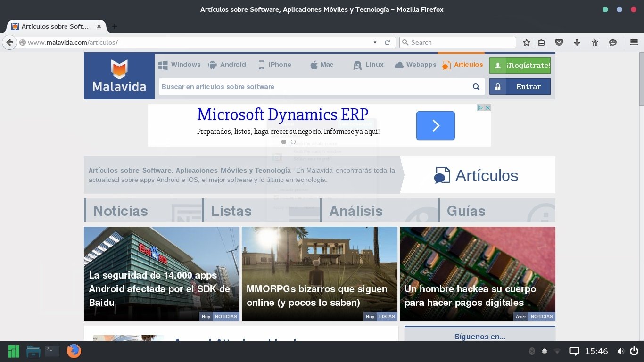The image size is (644, 362).
Task: Open 'Un hombre hackea su cuerpo' article
Action: [x=478, y=274]
